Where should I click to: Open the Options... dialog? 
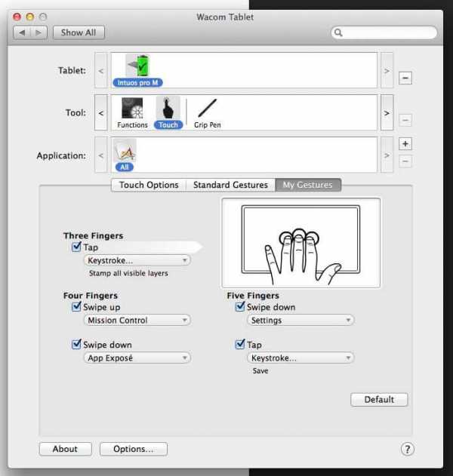click(134, 449)
